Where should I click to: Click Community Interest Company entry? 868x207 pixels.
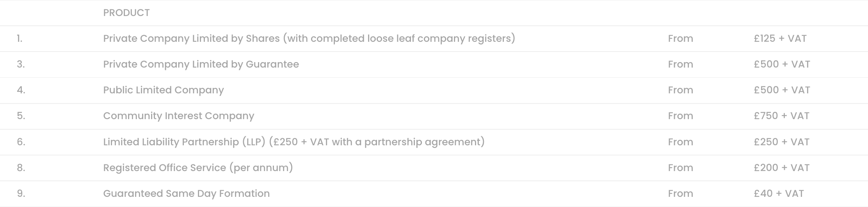(x=179, y=116)
